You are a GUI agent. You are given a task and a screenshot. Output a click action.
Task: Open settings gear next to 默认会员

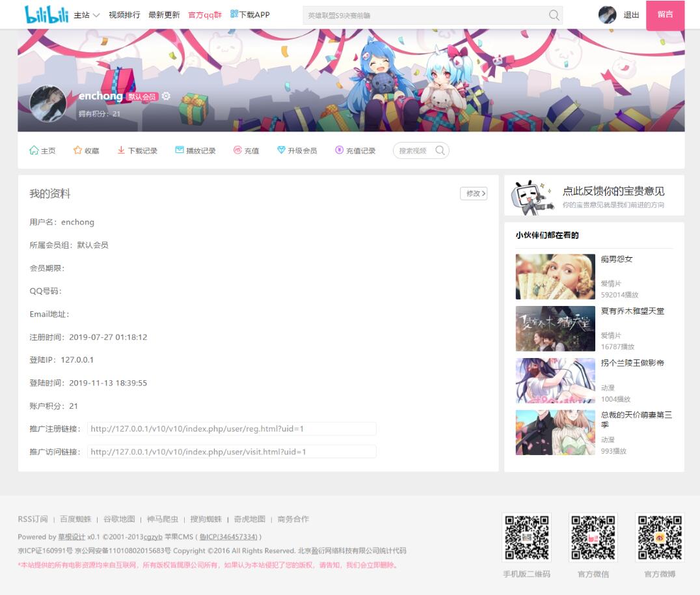click(x=166, y=96)
